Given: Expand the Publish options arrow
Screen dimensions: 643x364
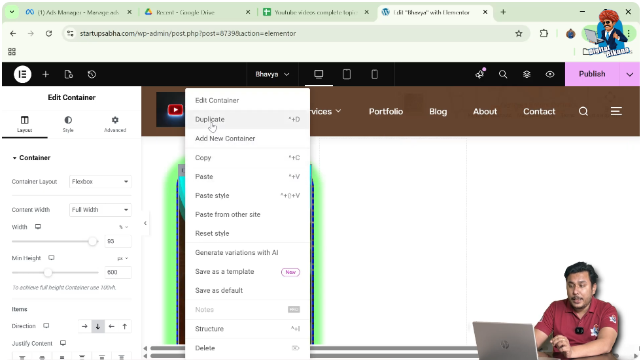Looking at the screenshot, I should 629,74.
